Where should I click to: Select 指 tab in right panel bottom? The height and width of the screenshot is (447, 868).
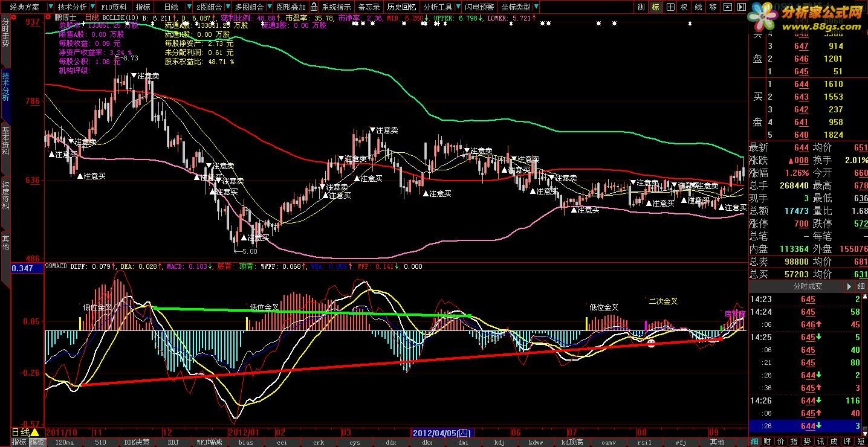[x=794, y=442]
